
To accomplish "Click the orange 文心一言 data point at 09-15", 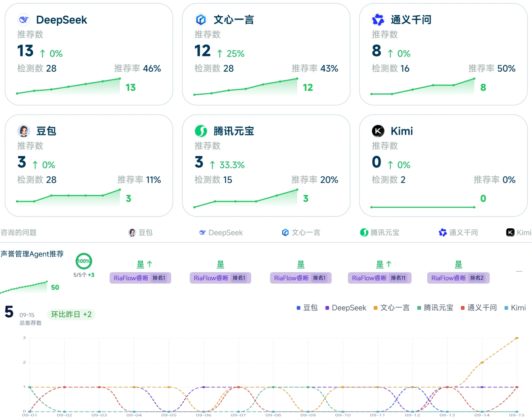I will pos(517,338).
